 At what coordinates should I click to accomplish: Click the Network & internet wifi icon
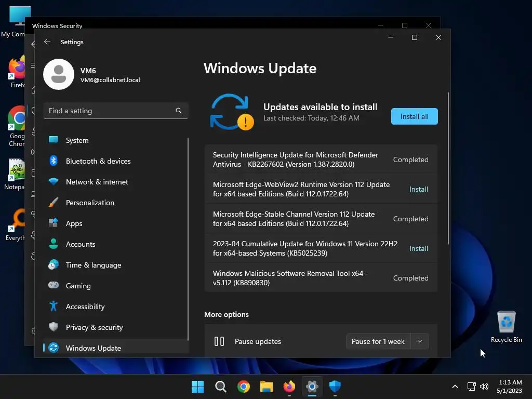click(54, 181)
